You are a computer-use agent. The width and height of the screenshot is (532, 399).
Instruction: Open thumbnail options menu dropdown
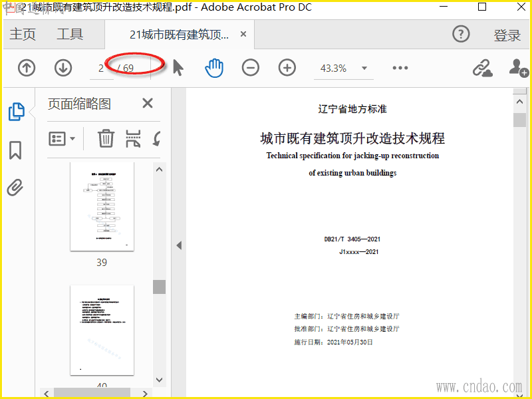pyautogui.click(x=62, y=138)
